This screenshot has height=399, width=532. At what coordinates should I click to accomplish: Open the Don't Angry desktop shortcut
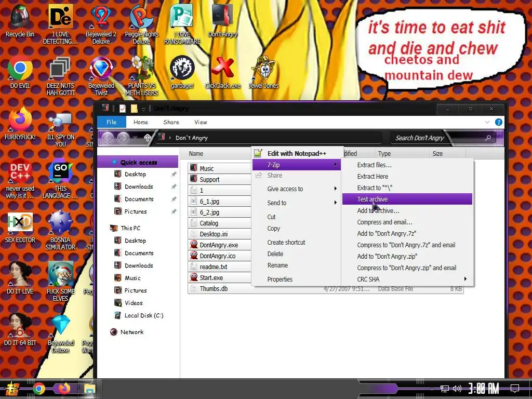click(222, 21)
